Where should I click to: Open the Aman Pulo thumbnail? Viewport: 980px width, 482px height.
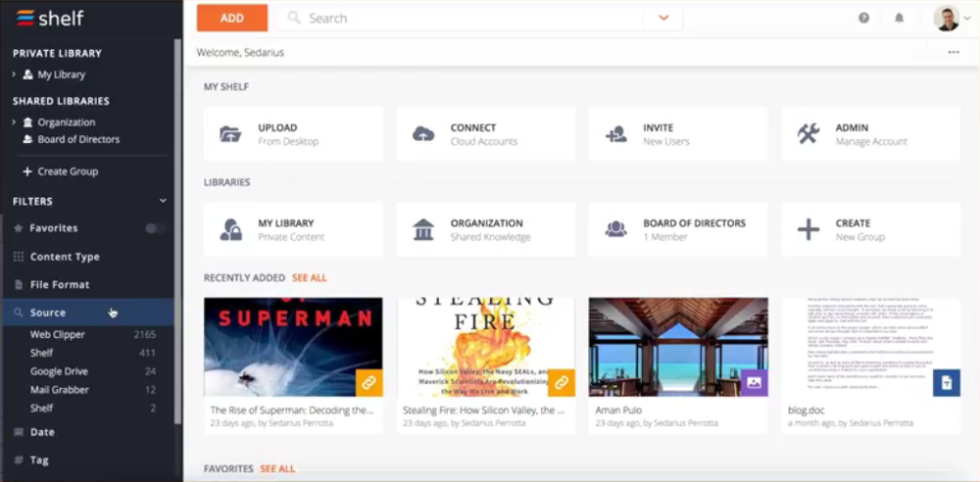pos(678,347)
